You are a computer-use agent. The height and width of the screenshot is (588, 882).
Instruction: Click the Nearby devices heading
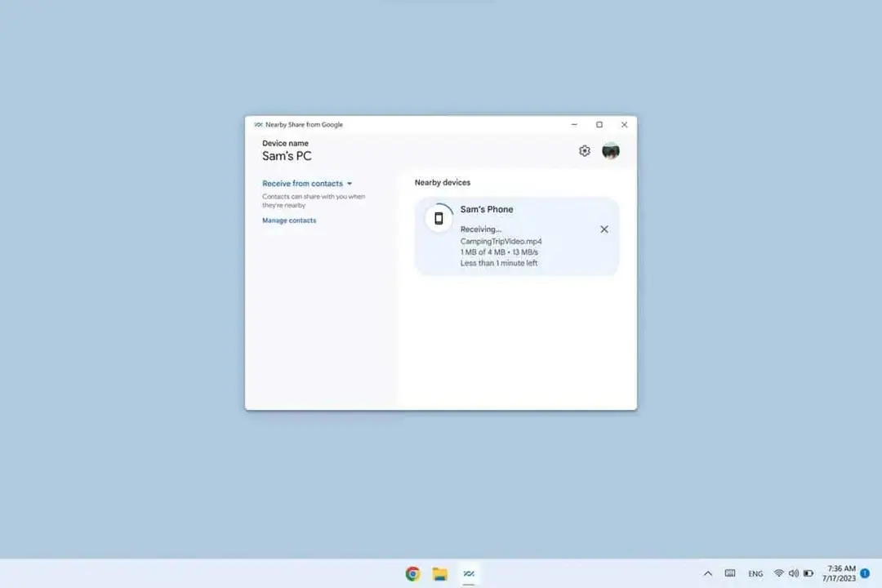point(443,182)
